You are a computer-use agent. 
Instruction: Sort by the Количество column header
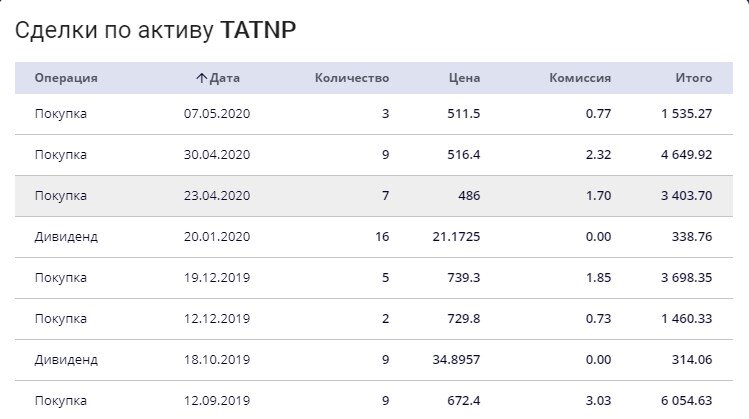pos(352,78)
